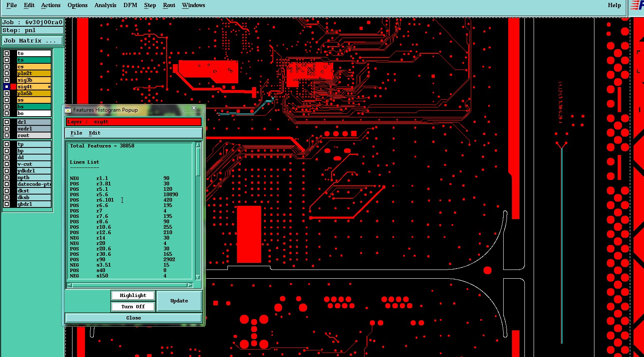
Task: Select the ts layer name
Action: (x=34, y=60)
